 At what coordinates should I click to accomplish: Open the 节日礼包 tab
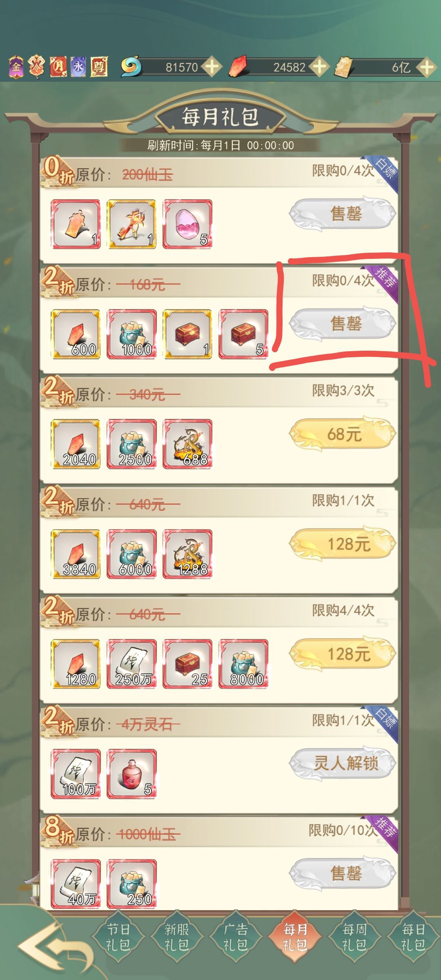(118, 937)
